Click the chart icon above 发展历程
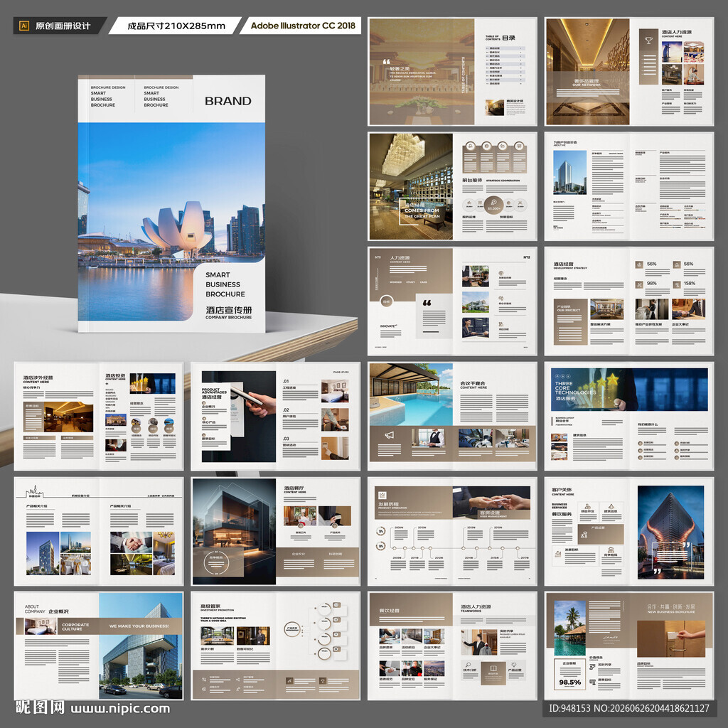The height and width of the screenshot is (728, 728). click(382, 496)
